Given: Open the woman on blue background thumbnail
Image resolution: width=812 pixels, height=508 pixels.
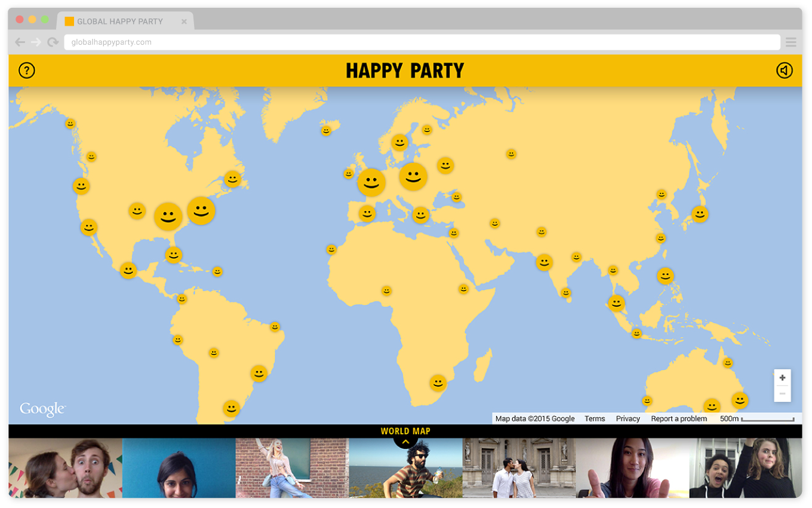Looking at the screenshot, I should [179, 468].
